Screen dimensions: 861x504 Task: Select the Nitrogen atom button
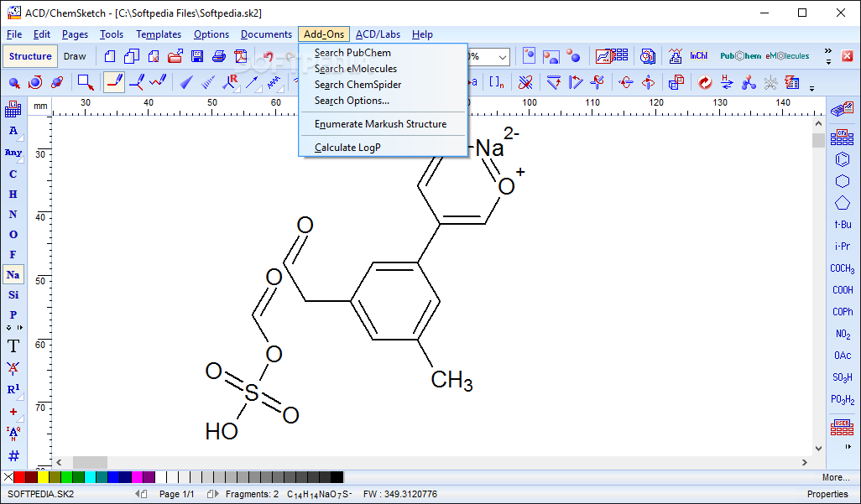(13, 215)
